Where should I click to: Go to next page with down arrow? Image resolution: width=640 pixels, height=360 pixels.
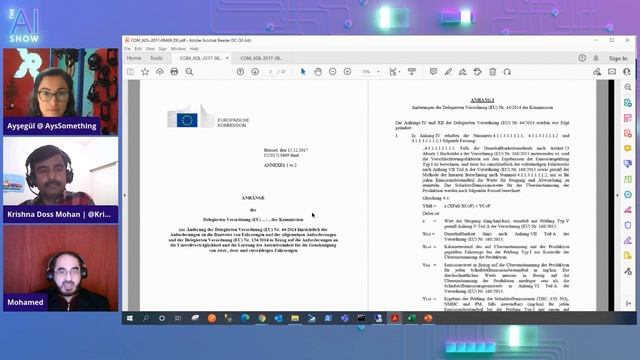tap(255, 72)
